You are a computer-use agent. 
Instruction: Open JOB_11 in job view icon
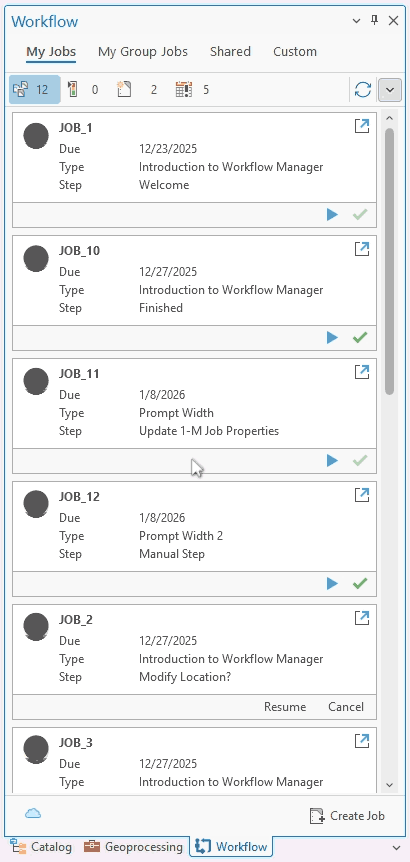coord(362,372)
